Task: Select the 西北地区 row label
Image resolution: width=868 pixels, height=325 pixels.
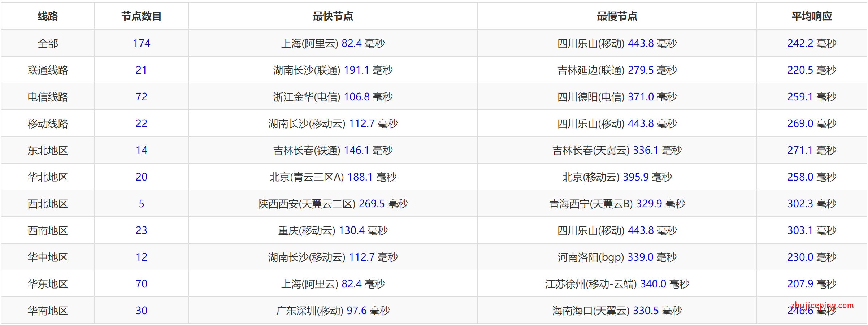Action: click(48, 204)
